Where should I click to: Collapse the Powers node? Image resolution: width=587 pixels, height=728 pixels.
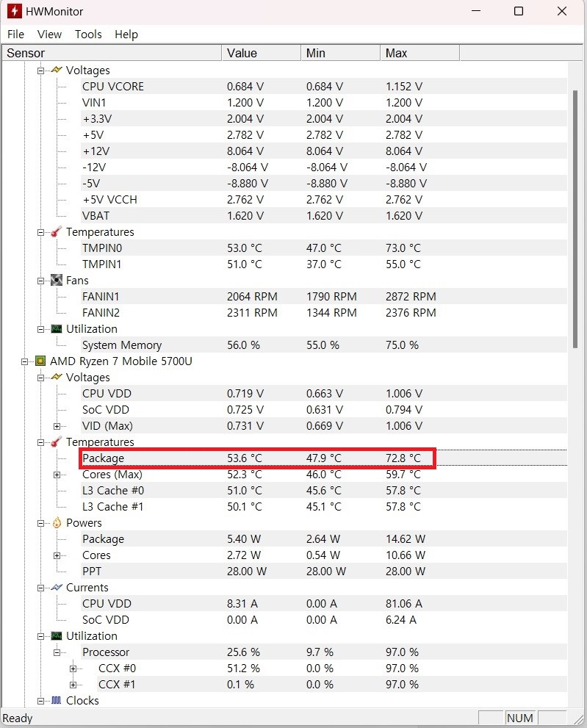pyautogui.click(x=41, y=523)
